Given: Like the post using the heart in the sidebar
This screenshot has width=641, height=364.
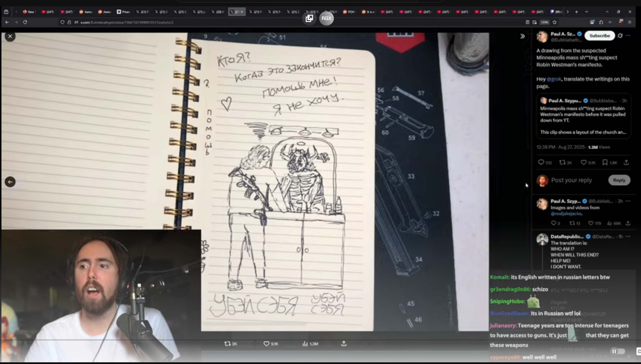Looking at the screenshot, I should click(583, 162).
